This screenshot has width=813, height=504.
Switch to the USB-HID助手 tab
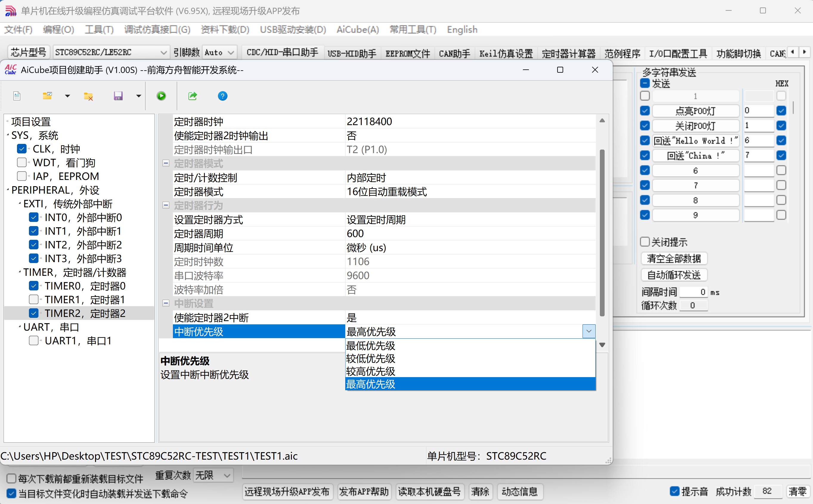click(x=351, y=53)
